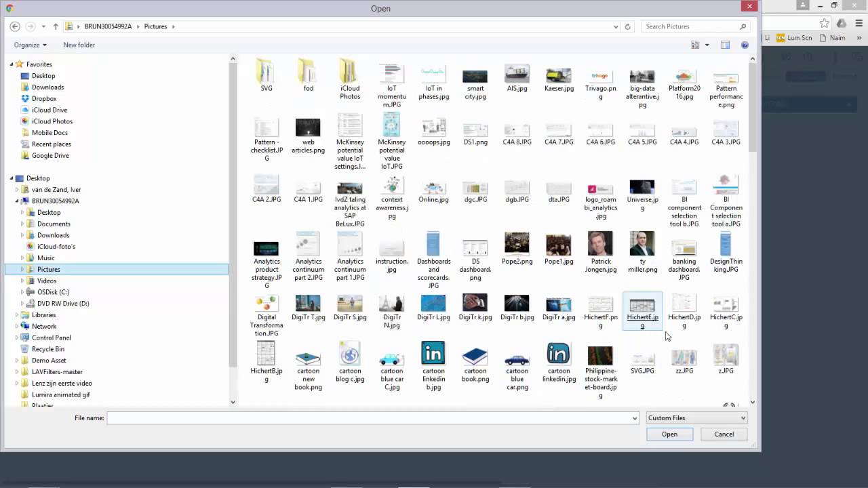This screenshot has width=868, height=488.
Task: Open the Custom Files type dropdown
Action: tap(696, 418)
